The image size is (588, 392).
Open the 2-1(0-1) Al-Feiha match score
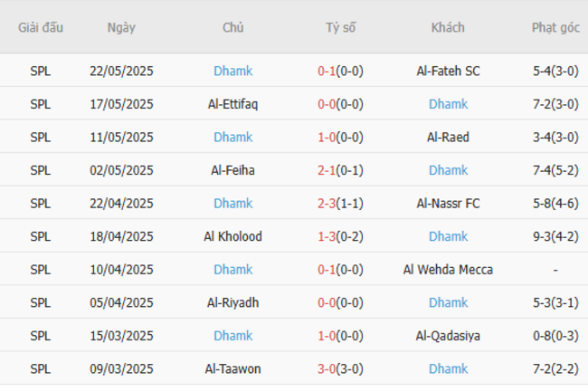340,170
